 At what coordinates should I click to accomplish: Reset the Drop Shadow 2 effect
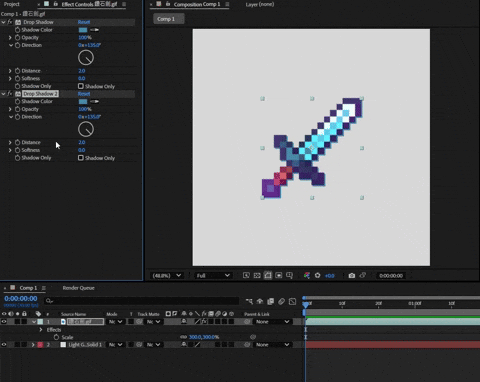tap(84, 94)
